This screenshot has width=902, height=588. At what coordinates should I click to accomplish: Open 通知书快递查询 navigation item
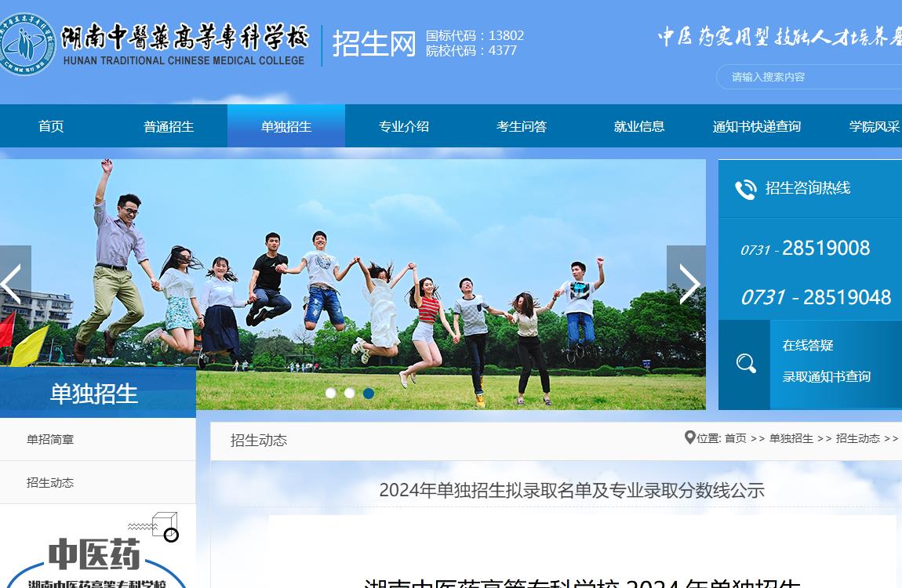pos(756,126)
